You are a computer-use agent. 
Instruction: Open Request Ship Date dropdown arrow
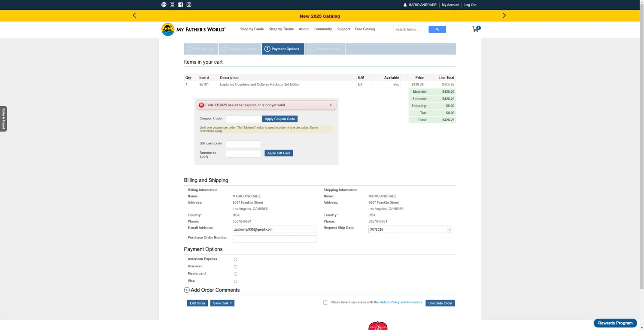click(x=450, y=229)
